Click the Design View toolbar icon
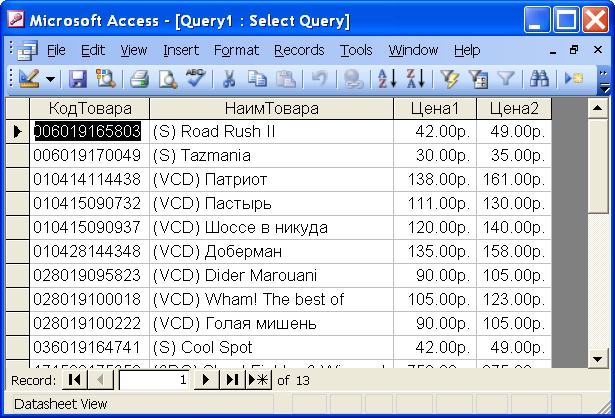Viewport: 615px width, 418px height. coord(29,79)
